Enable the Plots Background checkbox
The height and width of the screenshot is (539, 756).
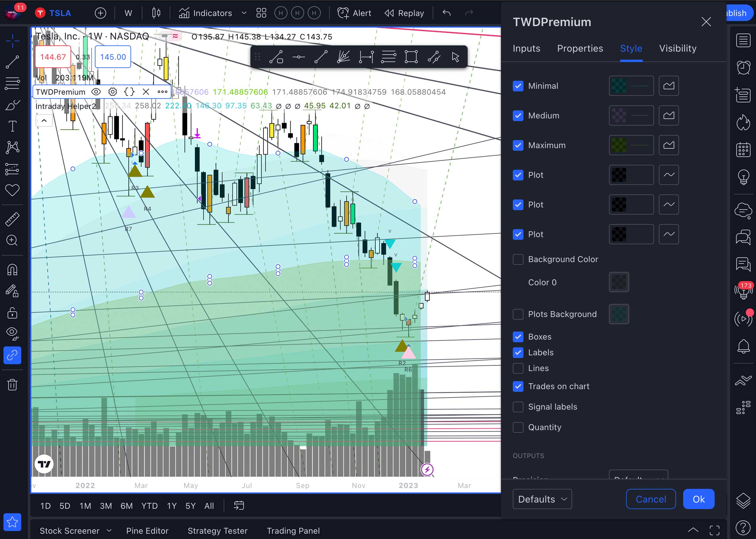(x=518, y=314)
